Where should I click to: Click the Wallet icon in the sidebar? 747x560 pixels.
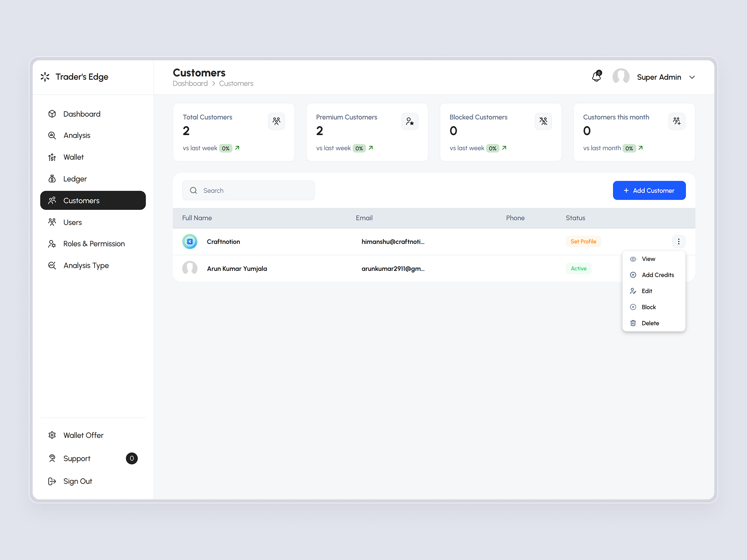tap(52, 157)
